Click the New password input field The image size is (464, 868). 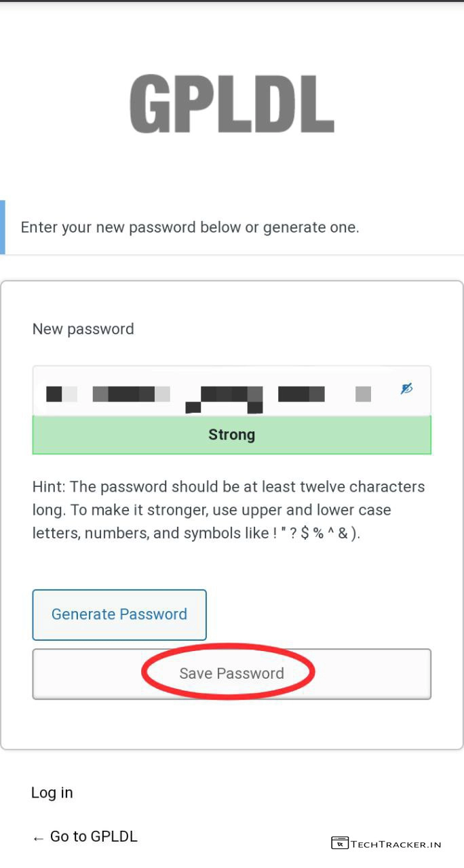(217, 391)
